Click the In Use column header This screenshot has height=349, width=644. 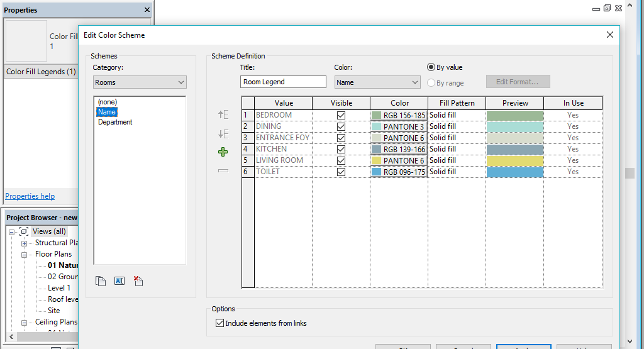point(574,102)
